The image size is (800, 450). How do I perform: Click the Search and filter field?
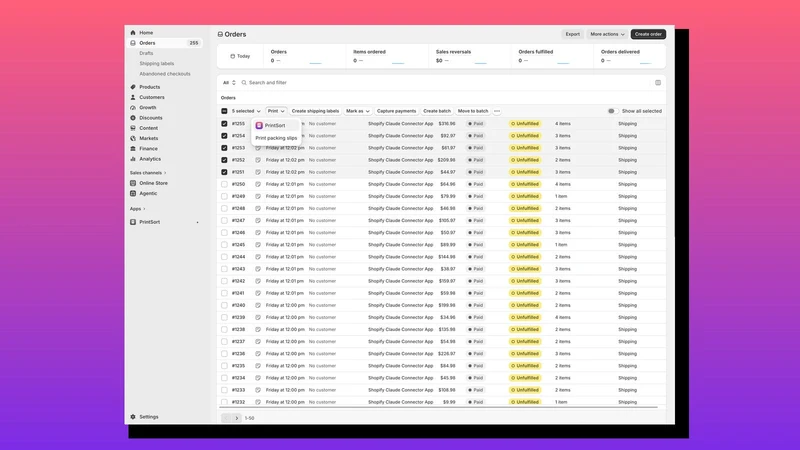444,83
